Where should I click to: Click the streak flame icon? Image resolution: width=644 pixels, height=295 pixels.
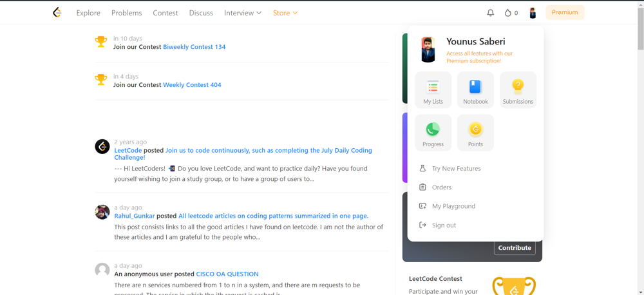508,13
